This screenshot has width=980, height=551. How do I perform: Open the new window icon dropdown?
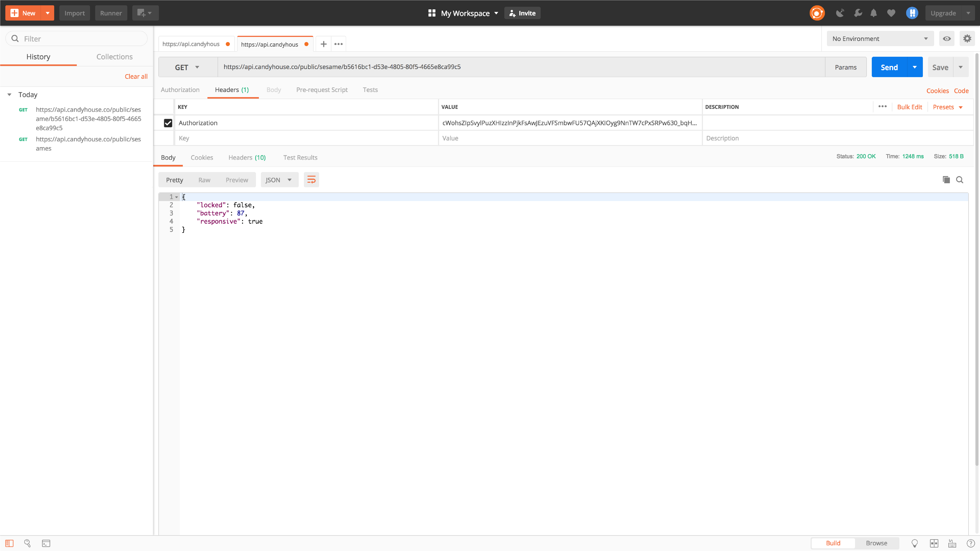pyautogui.click(x=145, y=13)
